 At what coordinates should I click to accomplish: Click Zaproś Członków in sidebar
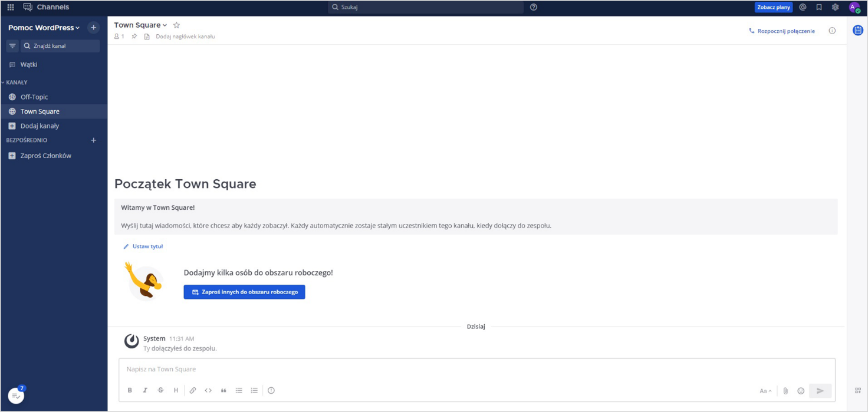click(54, 156)
